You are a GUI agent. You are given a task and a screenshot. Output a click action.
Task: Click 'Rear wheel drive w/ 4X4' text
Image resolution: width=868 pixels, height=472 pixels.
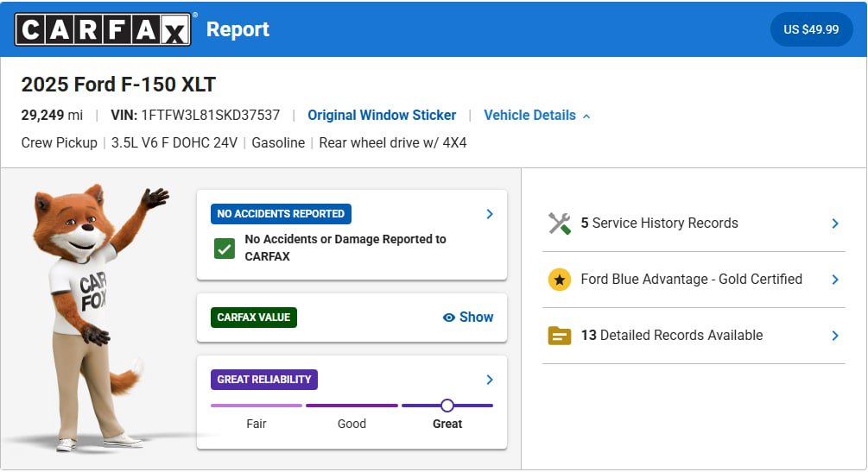coord(393,142)
